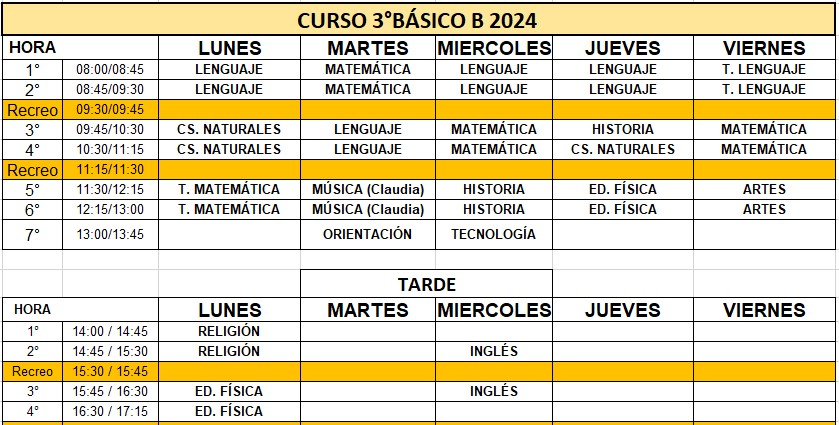839x425 pixels.
Task: Click the 08:00/08:45 time cell
Action: pos(110,70)
